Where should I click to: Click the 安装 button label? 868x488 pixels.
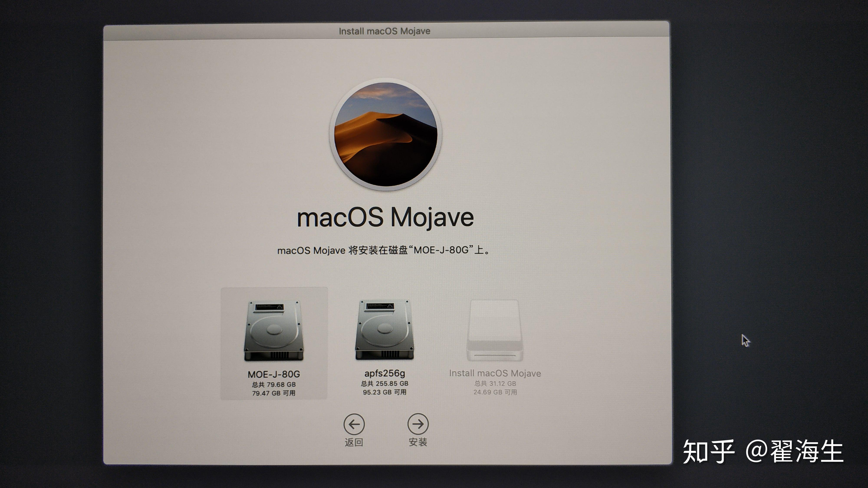[418, 442]
